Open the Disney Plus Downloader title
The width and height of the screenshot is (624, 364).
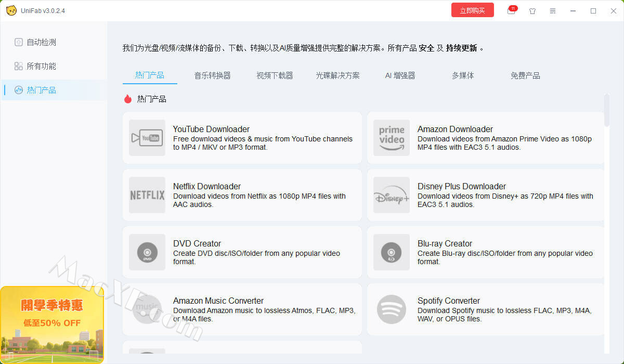coord(462,186)
